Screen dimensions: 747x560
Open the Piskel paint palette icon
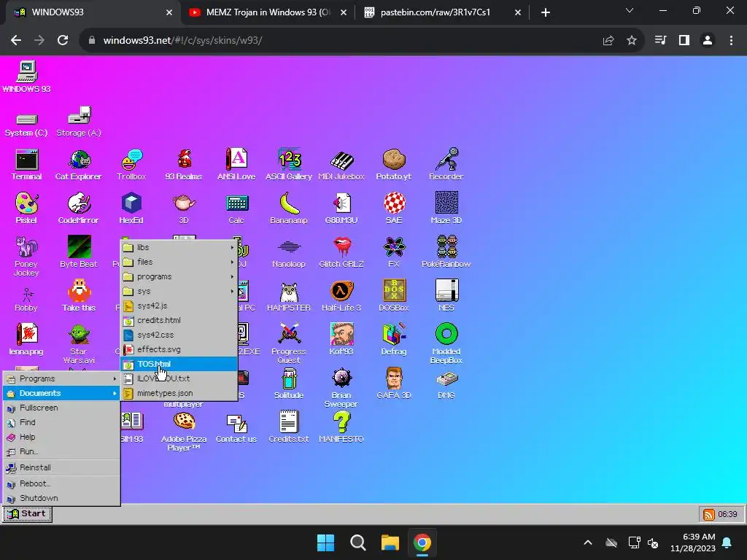(x=27, y=209)
